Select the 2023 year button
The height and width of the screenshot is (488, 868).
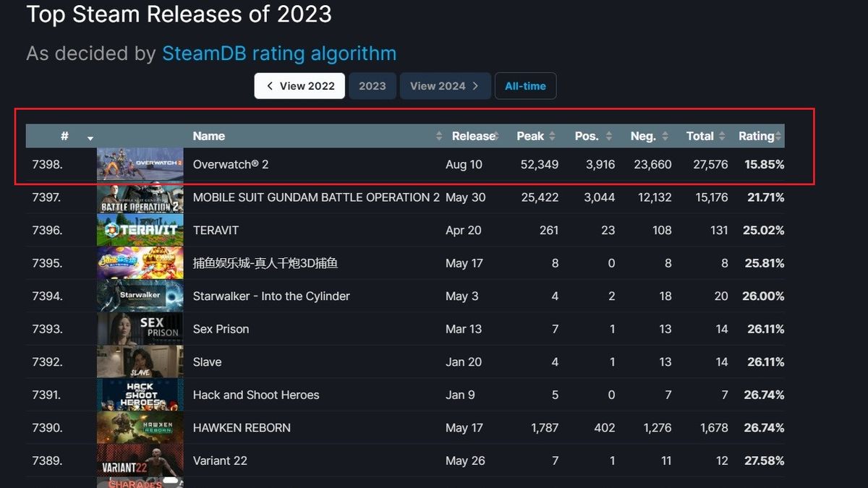373,86
